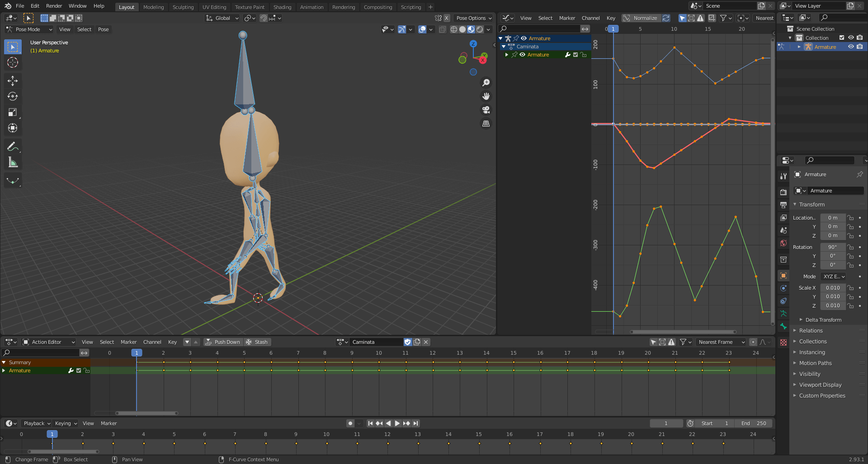Click the Scale X value field
Screen dimensions: 868x464
coord(833,288)
